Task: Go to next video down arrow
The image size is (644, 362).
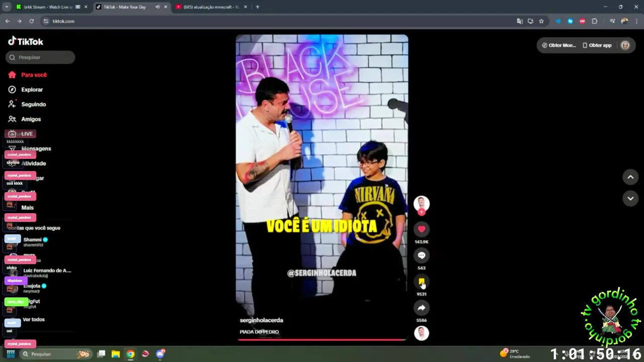Action: [x=630, y=199]
